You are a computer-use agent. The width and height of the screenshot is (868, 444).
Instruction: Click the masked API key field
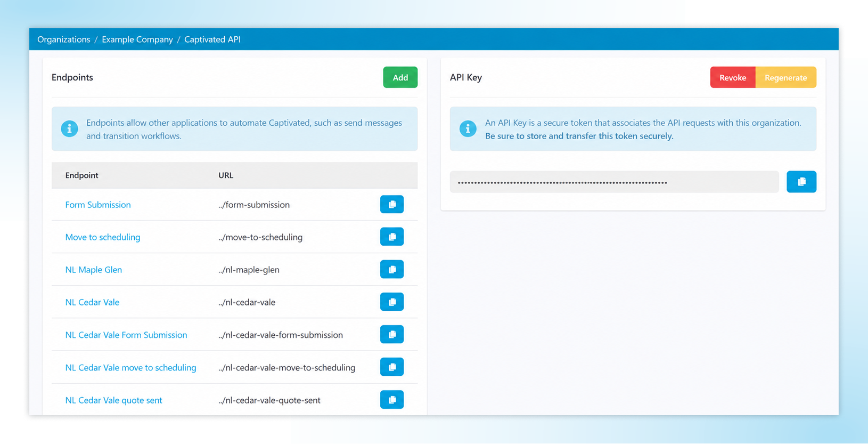pyautogui.click(x=615, y=182)
